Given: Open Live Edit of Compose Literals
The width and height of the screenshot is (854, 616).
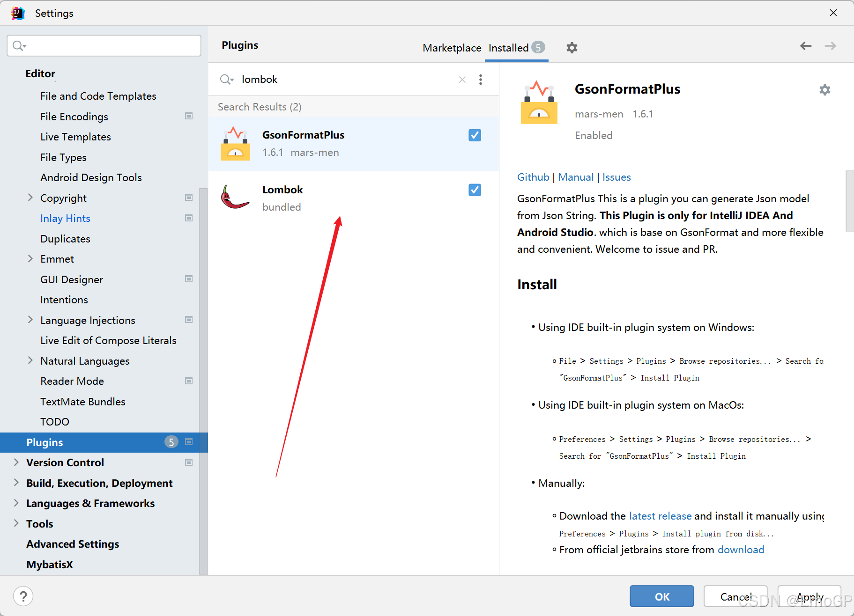Looking at the screenshot, I should point(108,340).
